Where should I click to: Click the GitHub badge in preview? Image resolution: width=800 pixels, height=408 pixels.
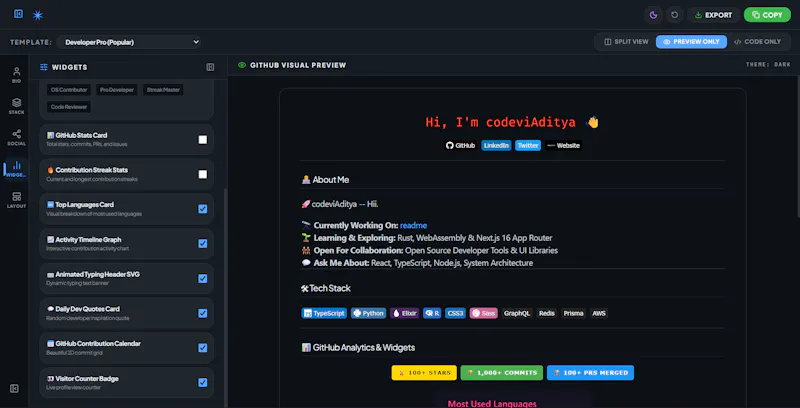point(461,145)
